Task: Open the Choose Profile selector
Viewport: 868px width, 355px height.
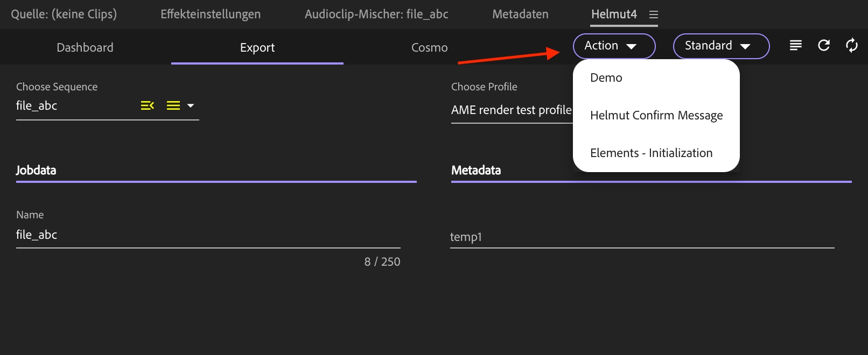Action: click(511, 110)
